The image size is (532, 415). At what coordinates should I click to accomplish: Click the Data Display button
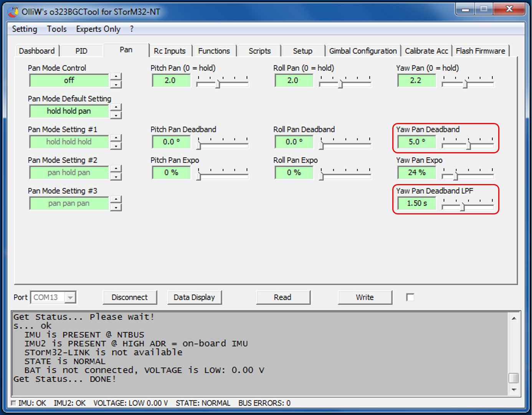(x=194, y=297)
